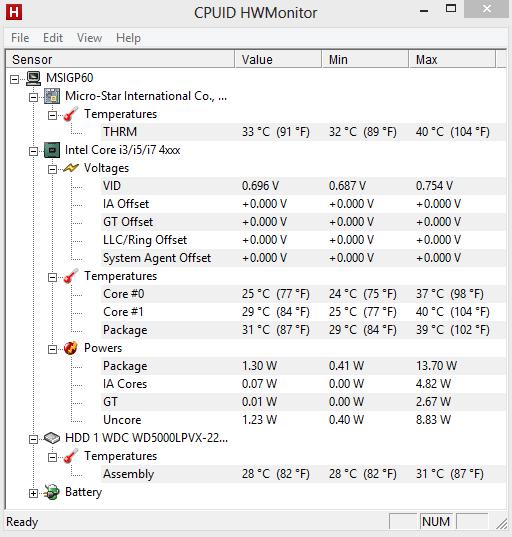Click the HWMonitor red H app icon
Screen dimensions: 512x537
[14, 12]
